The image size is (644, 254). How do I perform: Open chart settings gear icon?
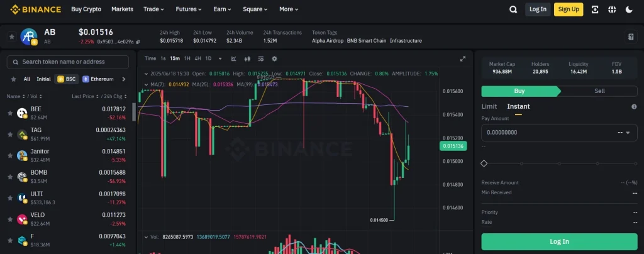(274, 58)
